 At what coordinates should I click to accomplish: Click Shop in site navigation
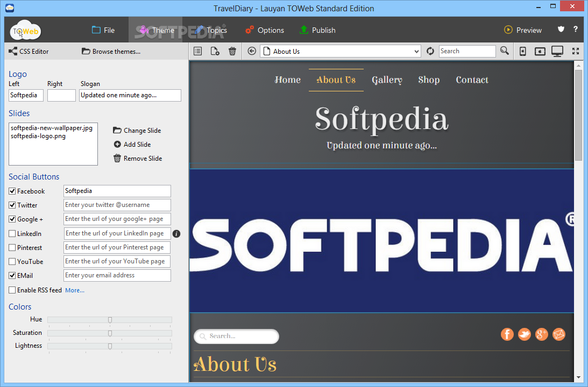tap(429, 80)
